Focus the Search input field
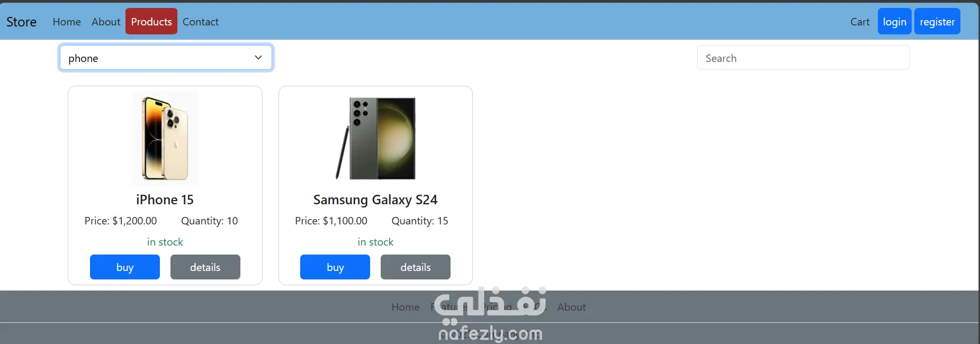 (x=803, y=58)
